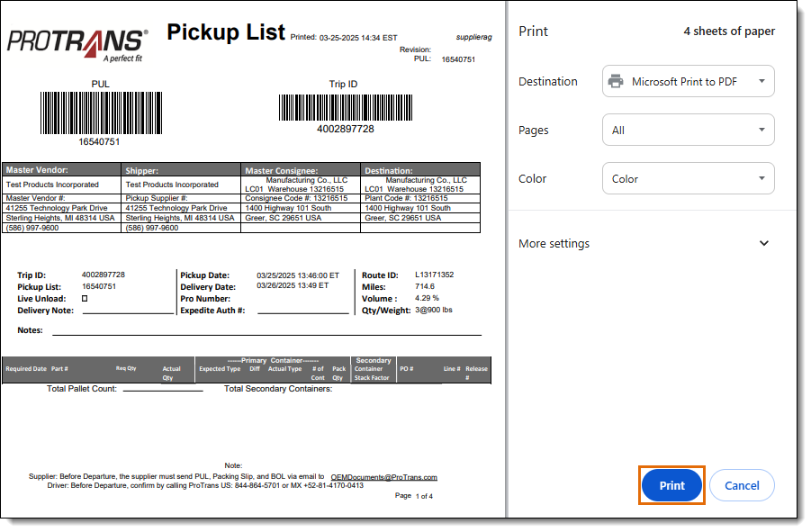Click the Pickup List heading

(226, 32)
